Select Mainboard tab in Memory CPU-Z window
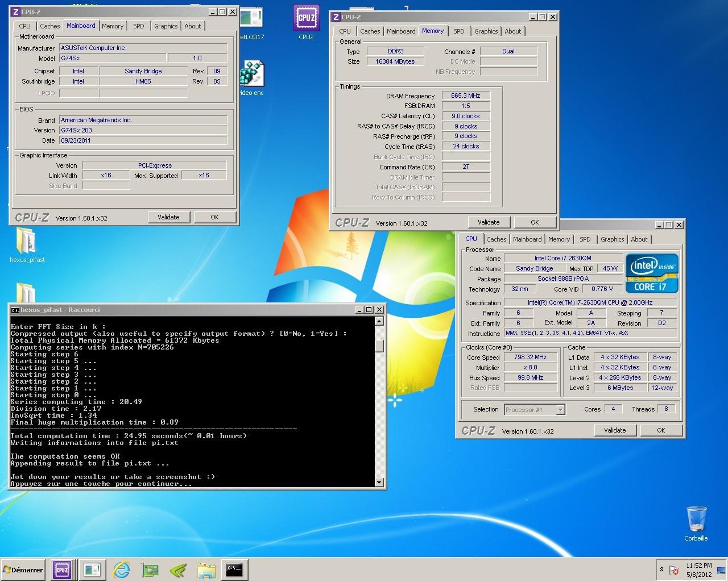This screenshot has width=728, height=582. click(x=401, y=31)
